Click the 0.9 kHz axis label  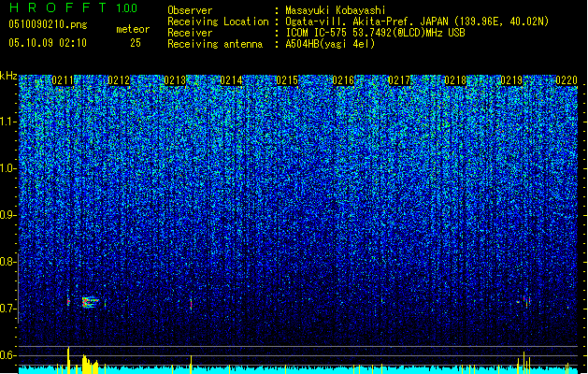point(8,215)
